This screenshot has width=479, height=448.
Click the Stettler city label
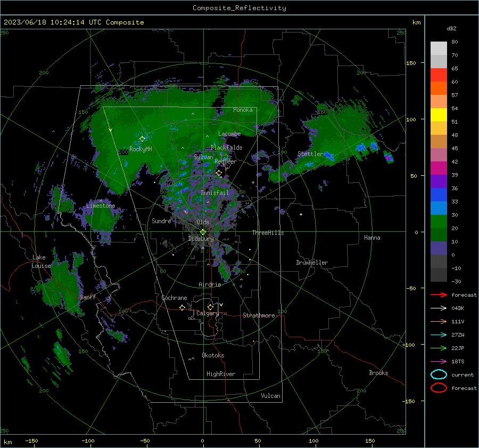point(310,154)
